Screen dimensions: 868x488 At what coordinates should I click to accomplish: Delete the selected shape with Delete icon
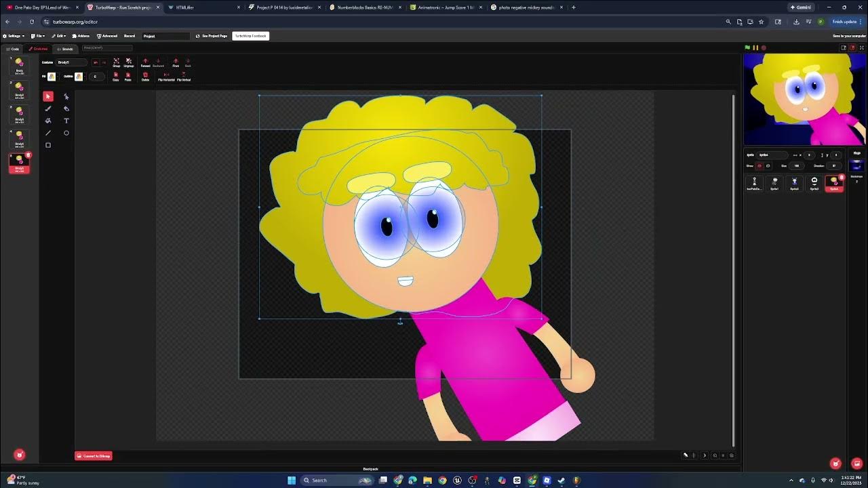[x=145, y=76]
